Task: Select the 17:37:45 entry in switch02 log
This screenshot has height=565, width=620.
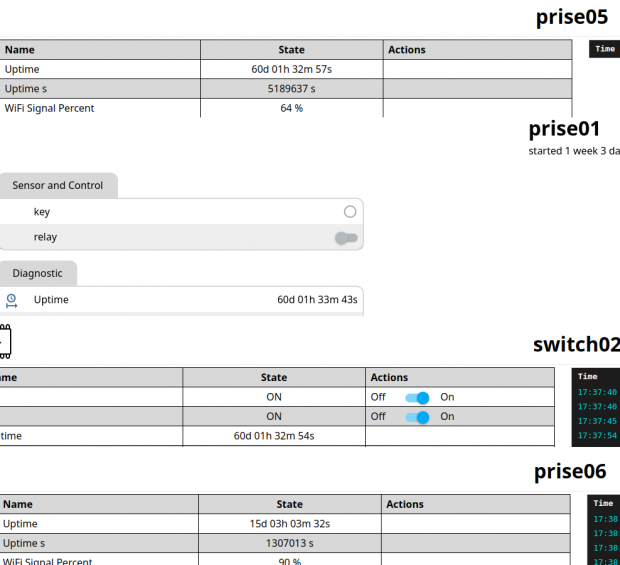Action: point(597,421)
